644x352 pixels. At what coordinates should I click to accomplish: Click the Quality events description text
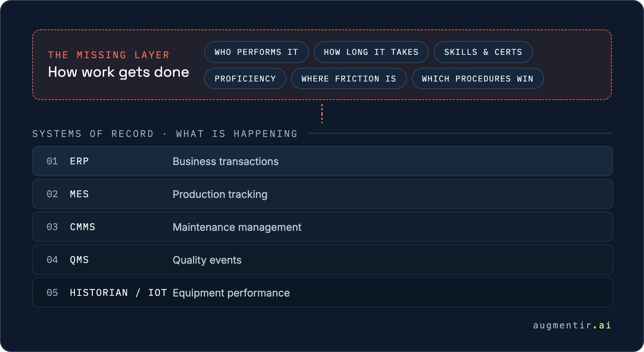tap(207, 260)
